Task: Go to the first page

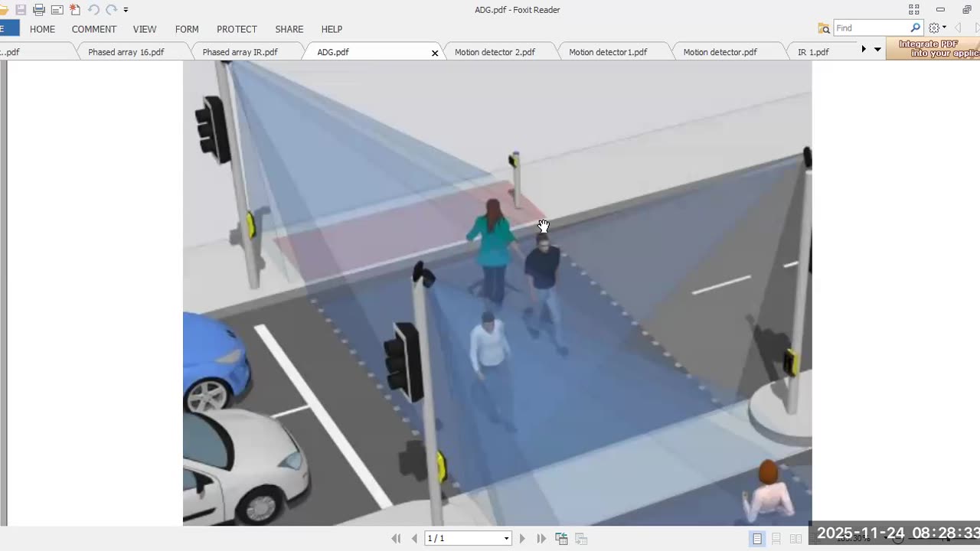Action: pyautogui.click(x=396, y=539)
